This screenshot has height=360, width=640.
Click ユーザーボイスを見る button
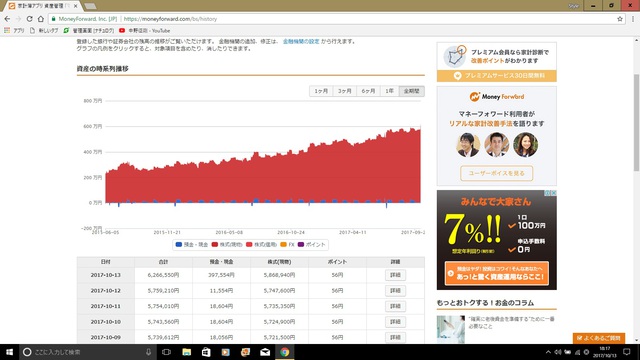point(497,173)
